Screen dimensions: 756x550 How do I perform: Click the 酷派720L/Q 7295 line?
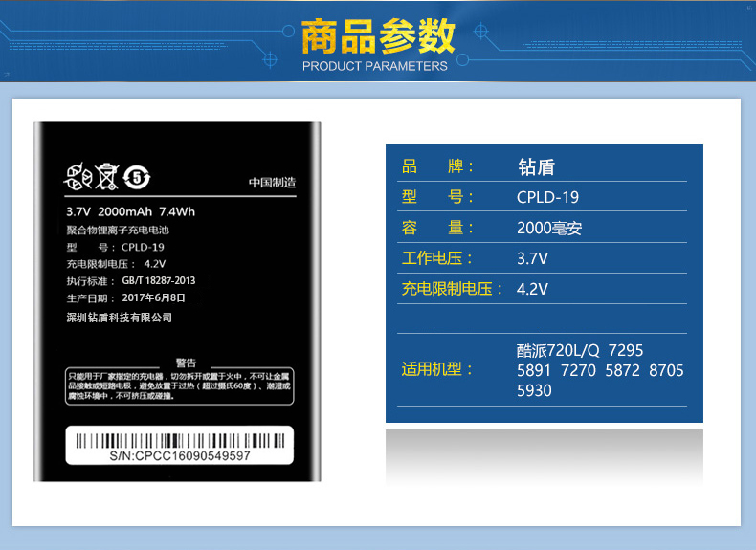click(x=580, y=350)
